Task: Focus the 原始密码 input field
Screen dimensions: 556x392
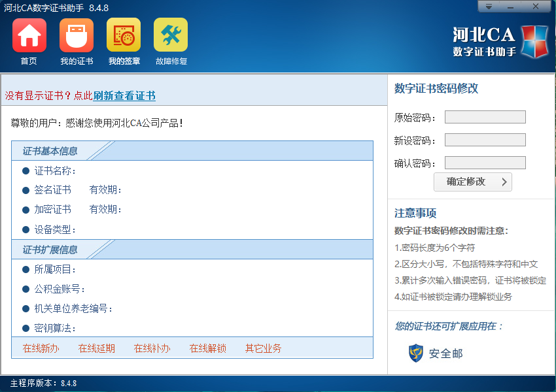Action: 485,117
